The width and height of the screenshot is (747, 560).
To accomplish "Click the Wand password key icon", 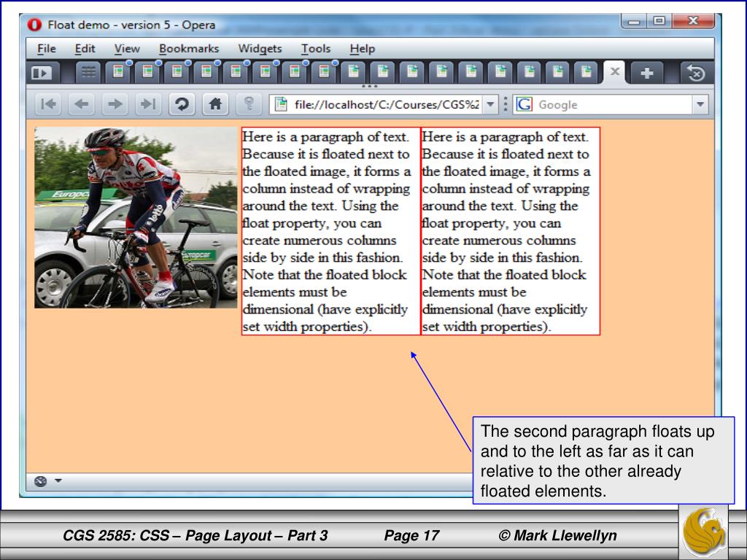I will pos(249,104).
